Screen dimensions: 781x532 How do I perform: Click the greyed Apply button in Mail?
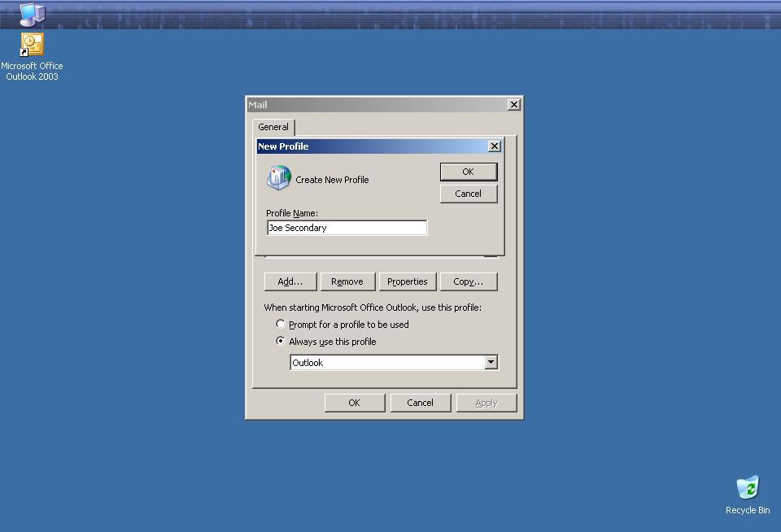click(x=486, y=403)
